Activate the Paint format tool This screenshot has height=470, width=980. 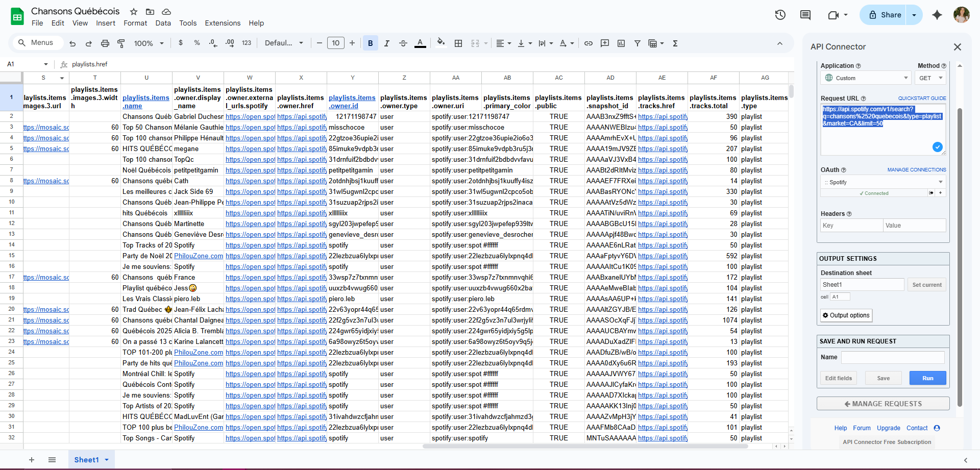tap(121, 43)
